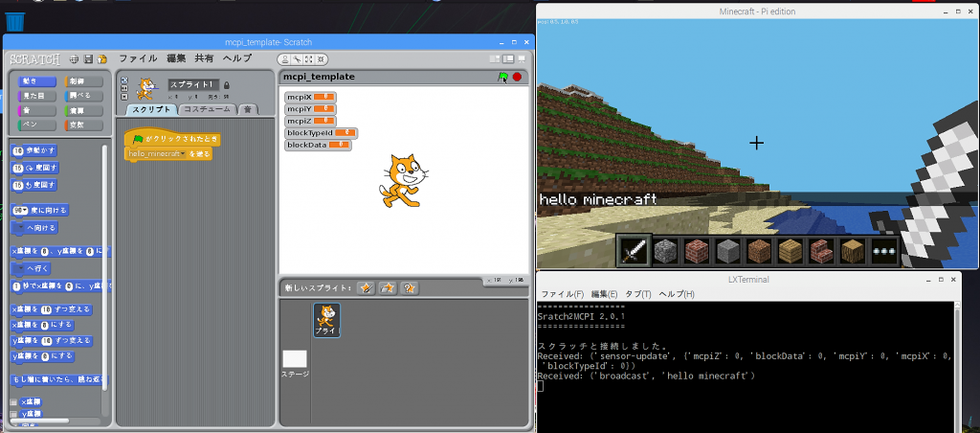Choose new sprite from file
Screen dimensions: 980x433
click(x=388, y=287)
